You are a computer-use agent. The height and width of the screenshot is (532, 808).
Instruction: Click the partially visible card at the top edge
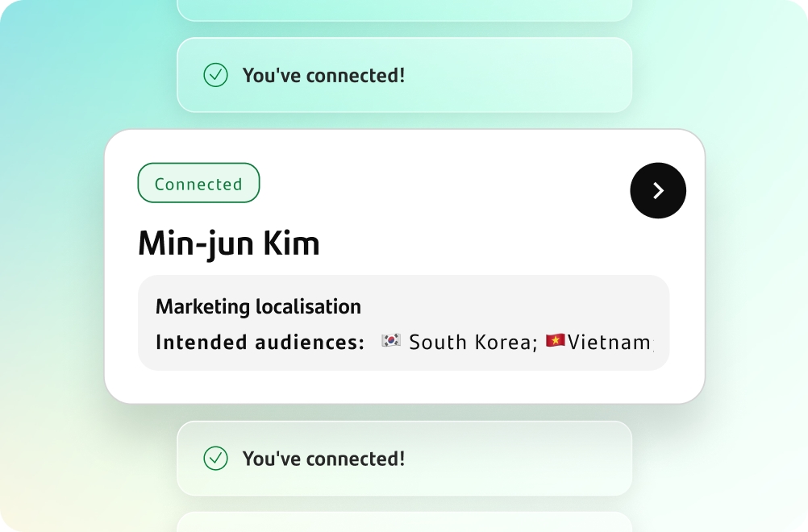pos(403,10)
